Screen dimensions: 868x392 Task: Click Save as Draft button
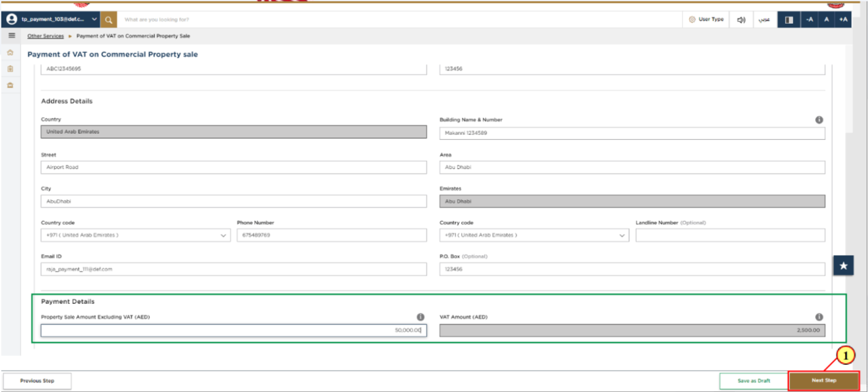753,381
